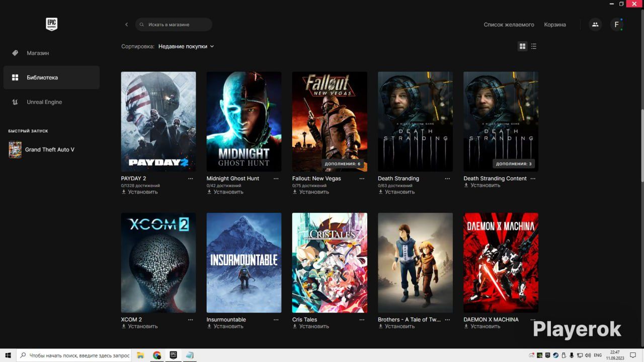The height and width of the screenshot is (362, 644).
Task: Click the 0/1328 достижений text
Action: click(140, 186)
